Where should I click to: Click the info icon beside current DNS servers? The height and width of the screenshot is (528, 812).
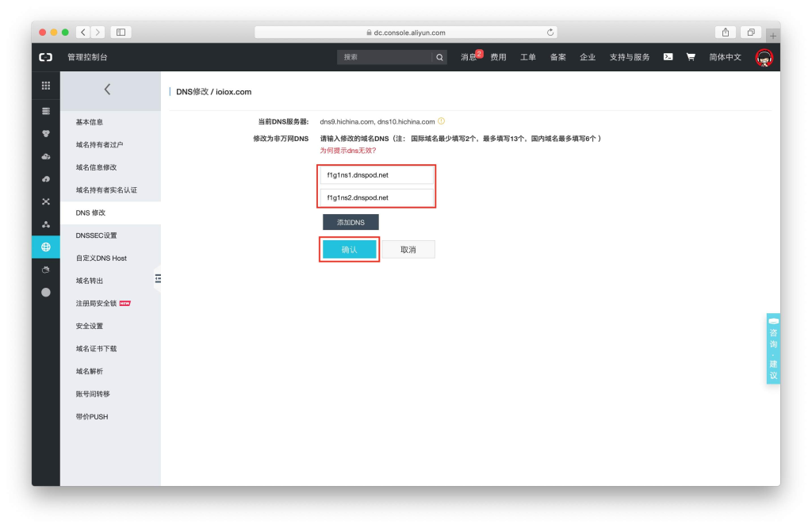point(442,121)
